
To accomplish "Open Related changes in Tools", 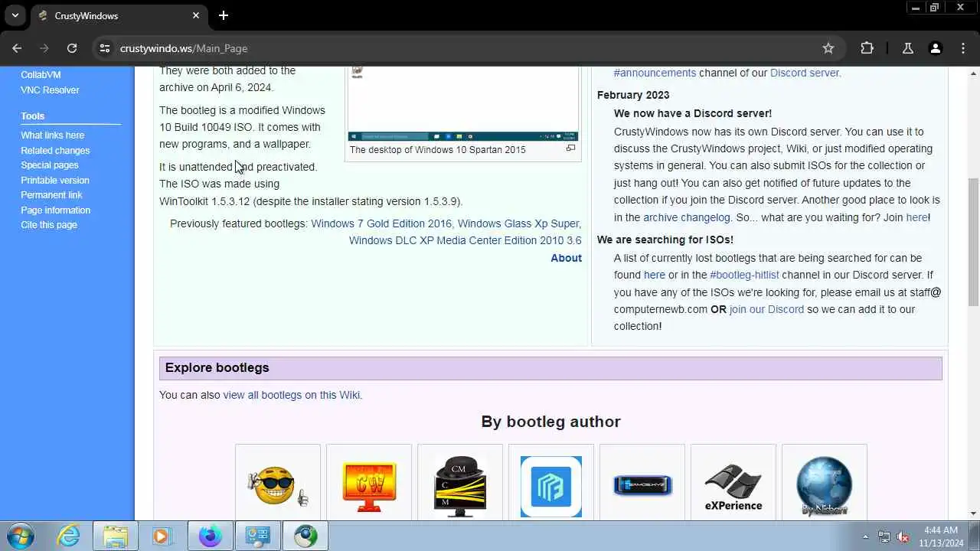I will click(55, 151).
